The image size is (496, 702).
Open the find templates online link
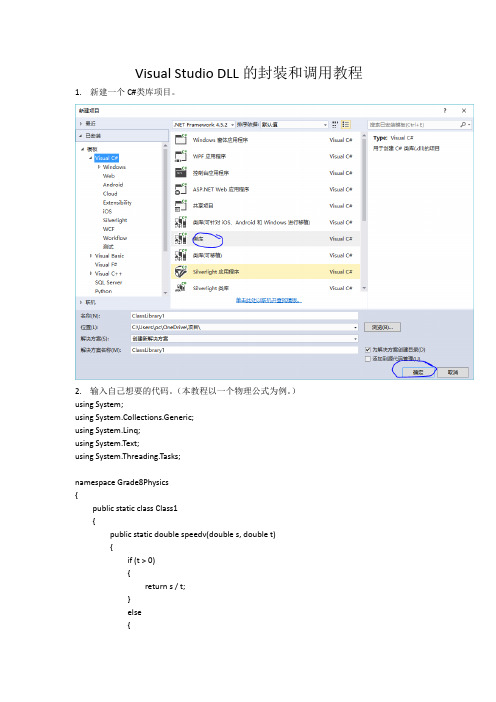[269, 300]
